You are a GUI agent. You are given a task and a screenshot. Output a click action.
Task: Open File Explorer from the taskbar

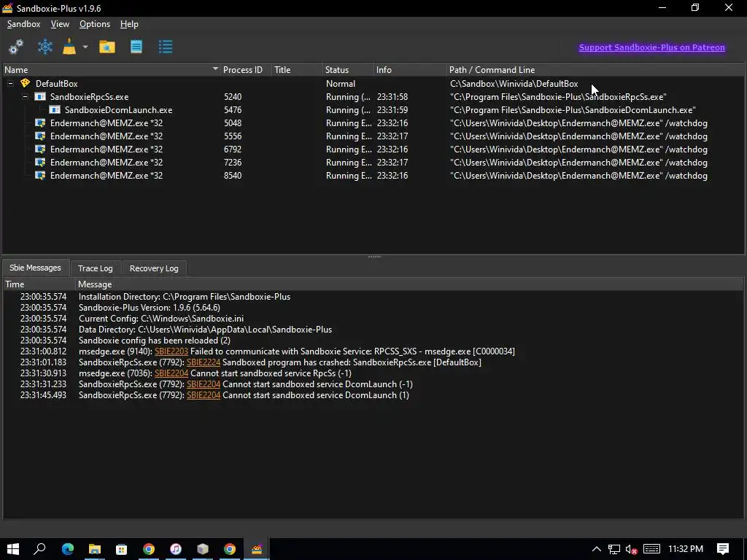pos(95,549)
